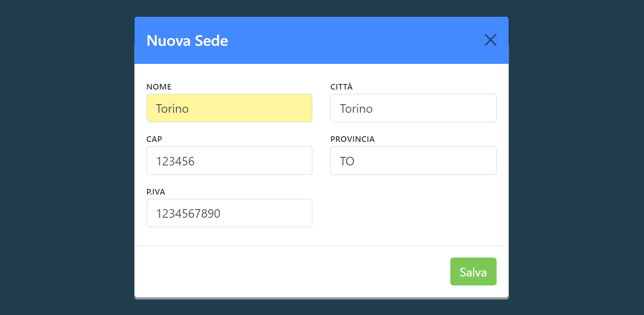Click the Salva button
Image resolution: width=644 pixels, height=315 pixels.
473,271
